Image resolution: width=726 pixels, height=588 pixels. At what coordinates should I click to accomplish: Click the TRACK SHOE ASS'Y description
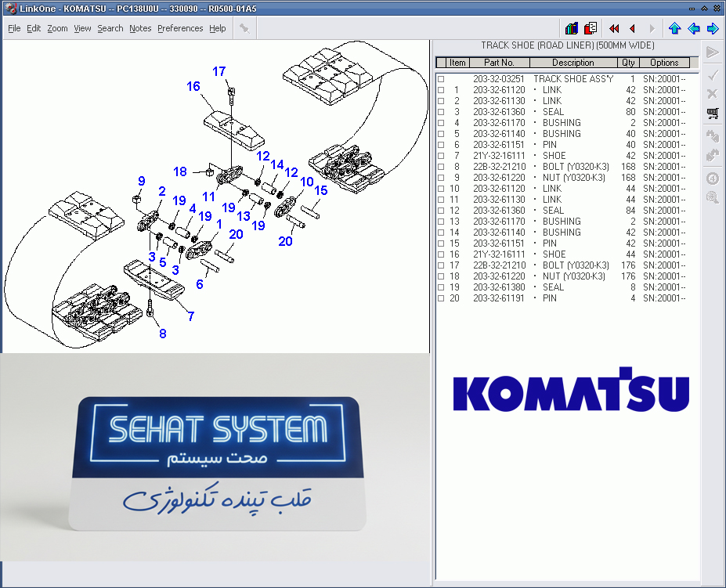573,79
